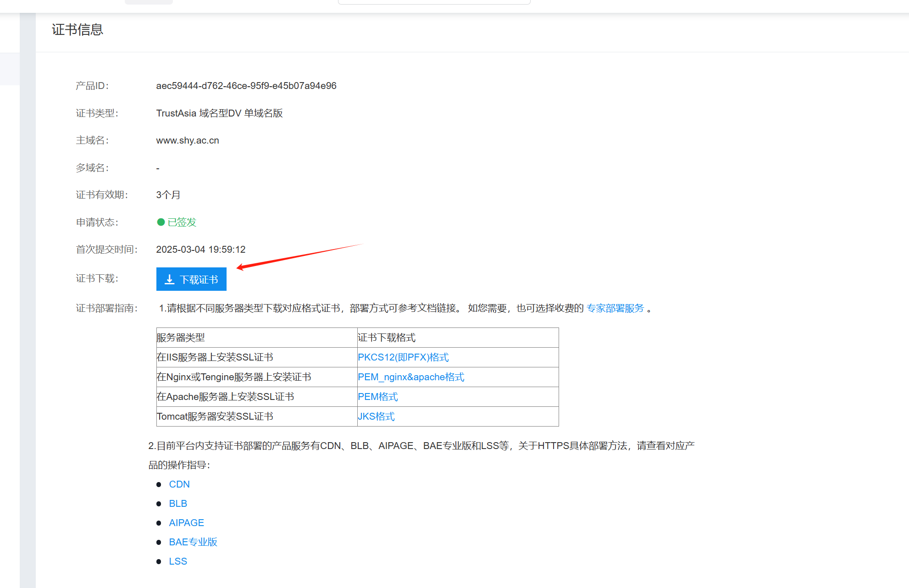
Task: Open the AIPAGE deployment guide link
Action: pos(186,523)
